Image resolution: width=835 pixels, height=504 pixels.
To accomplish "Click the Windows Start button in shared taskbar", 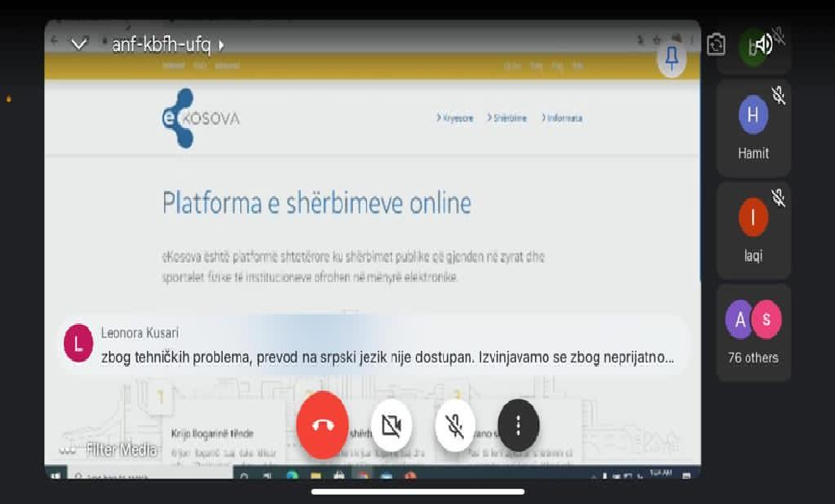I will 57,476.
